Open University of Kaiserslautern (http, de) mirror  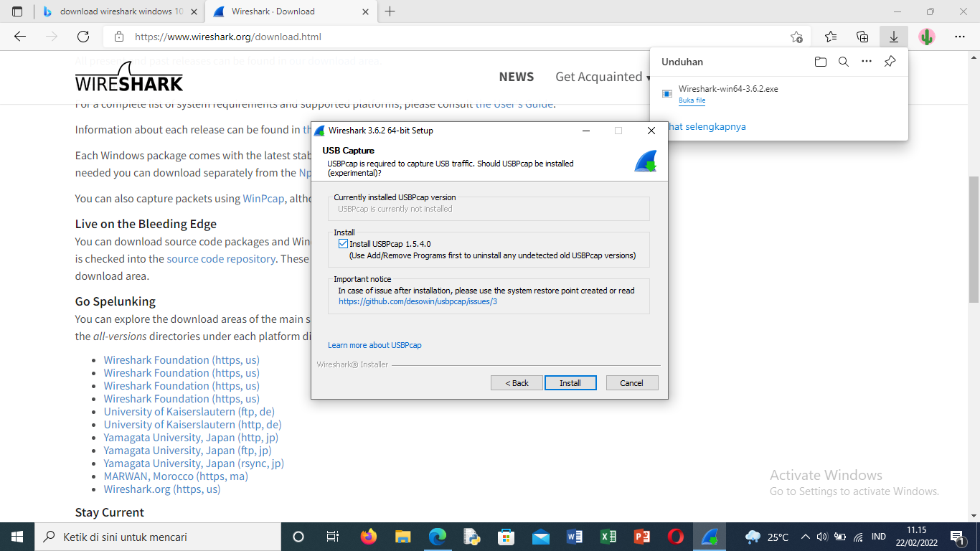point(192,425)
